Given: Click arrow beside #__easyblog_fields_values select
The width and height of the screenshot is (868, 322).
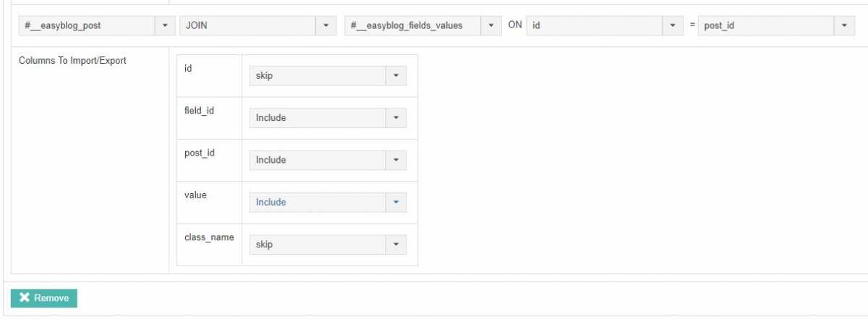Looking at the screenshot, I should click(491, 25).
